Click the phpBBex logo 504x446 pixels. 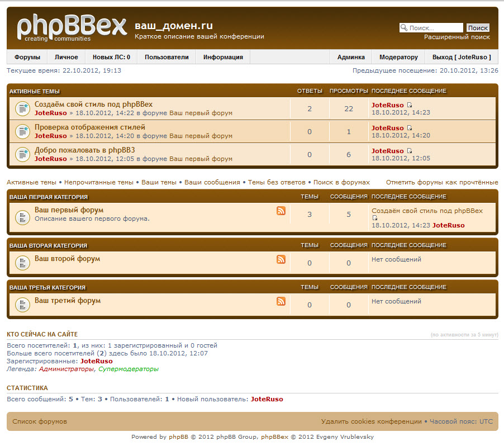72,28
